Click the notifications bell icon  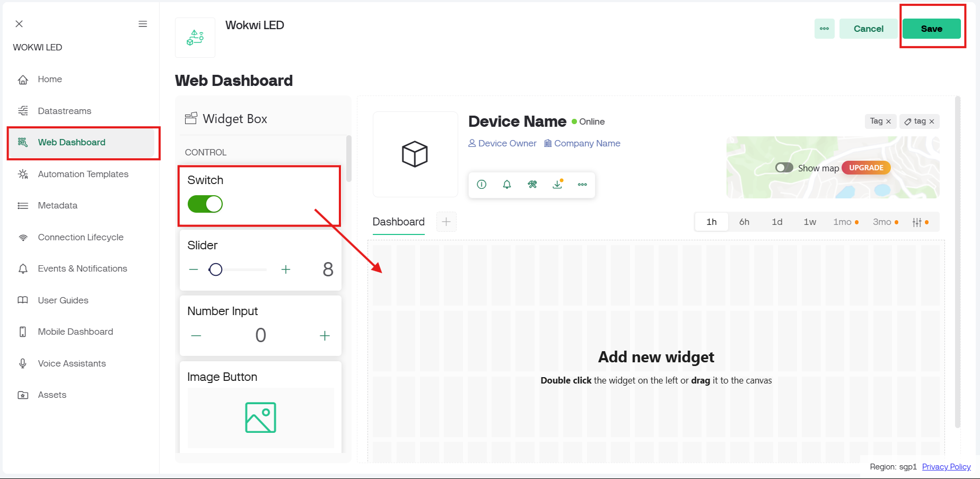(x=506, y=185)
